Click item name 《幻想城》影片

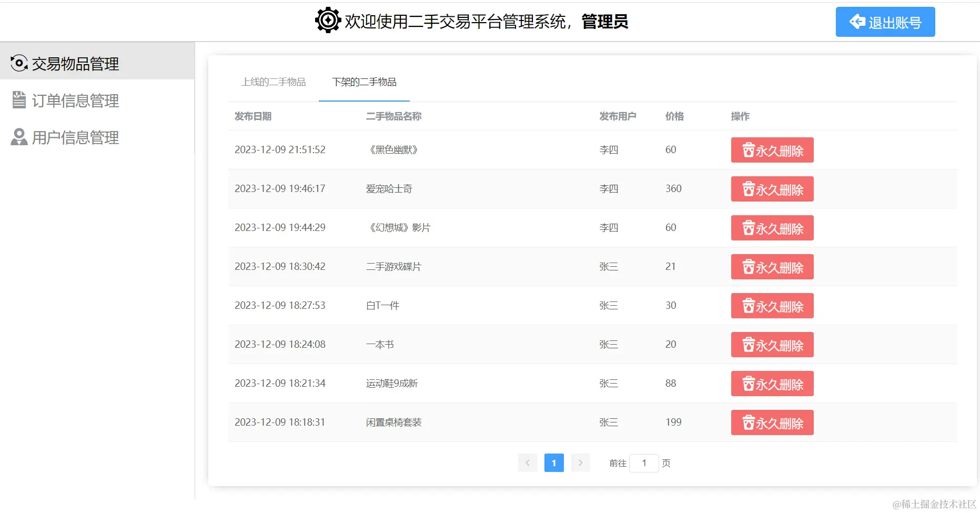pos(399,228)
